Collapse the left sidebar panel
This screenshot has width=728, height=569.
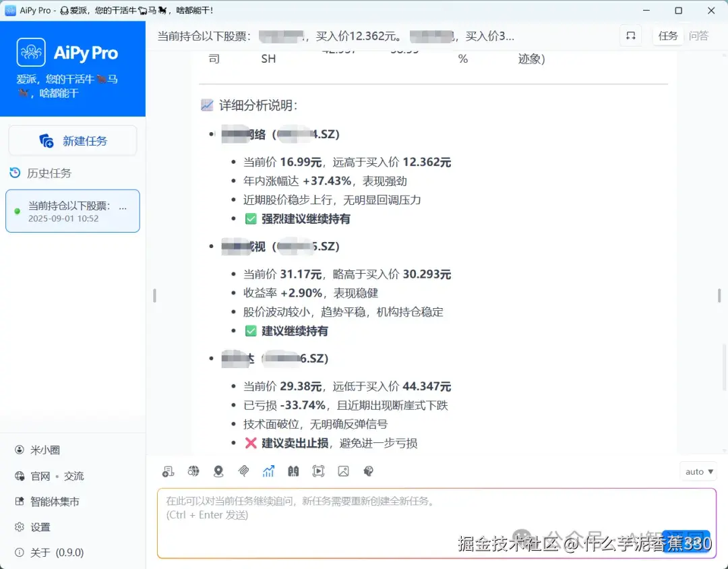154,295
